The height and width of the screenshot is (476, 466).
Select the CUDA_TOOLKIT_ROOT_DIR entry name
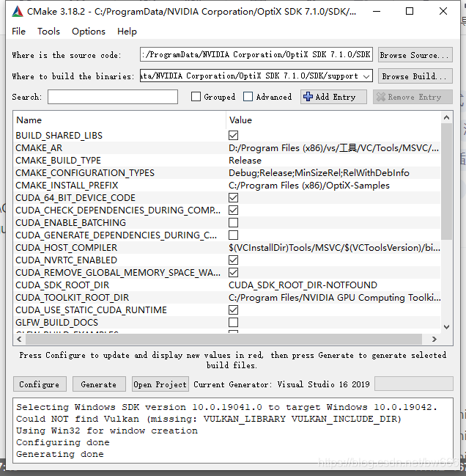[72, 298]
